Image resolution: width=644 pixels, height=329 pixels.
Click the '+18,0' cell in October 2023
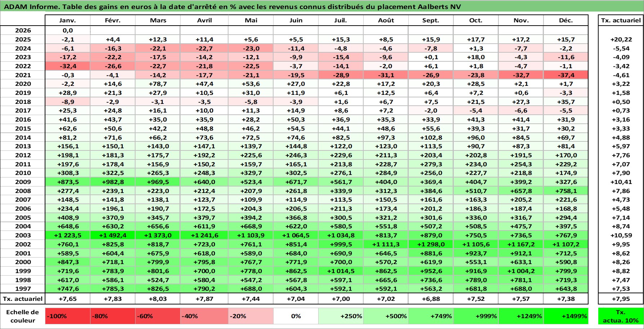coord(476,57)
